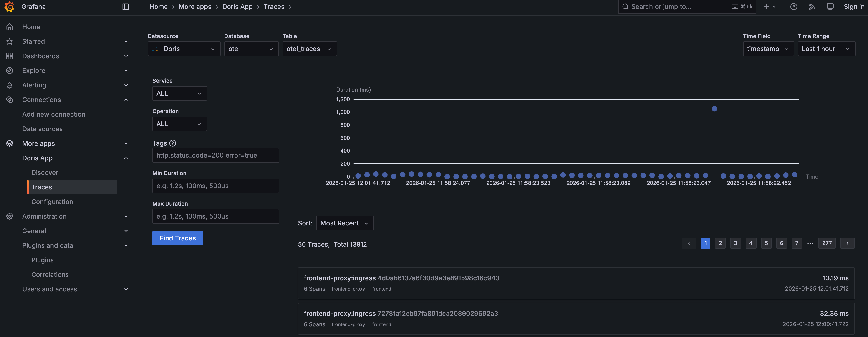Toggle the sidebar dock menu icon
This screenshot has width=868, height=337.
click(125, 7)
